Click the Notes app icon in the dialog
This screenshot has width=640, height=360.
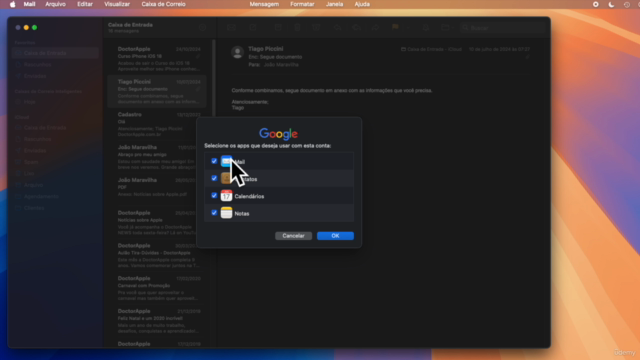point(227,213)
